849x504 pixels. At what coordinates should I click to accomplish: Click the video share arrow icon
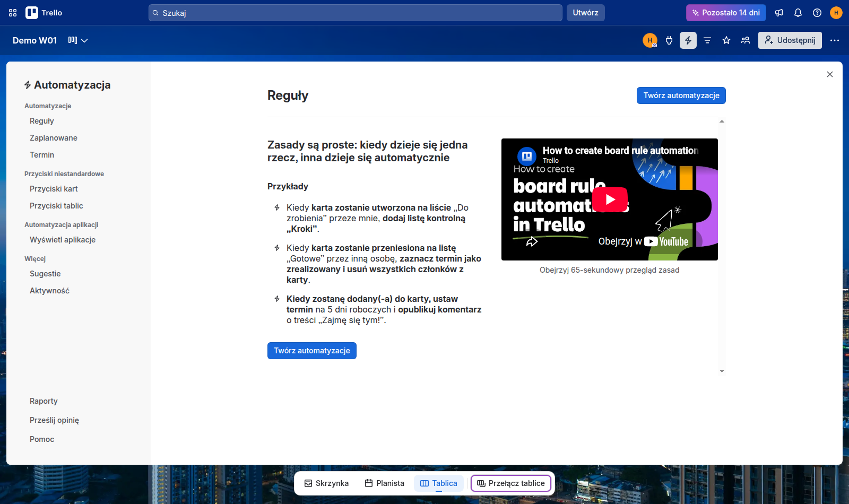click(x=532, y=242)
